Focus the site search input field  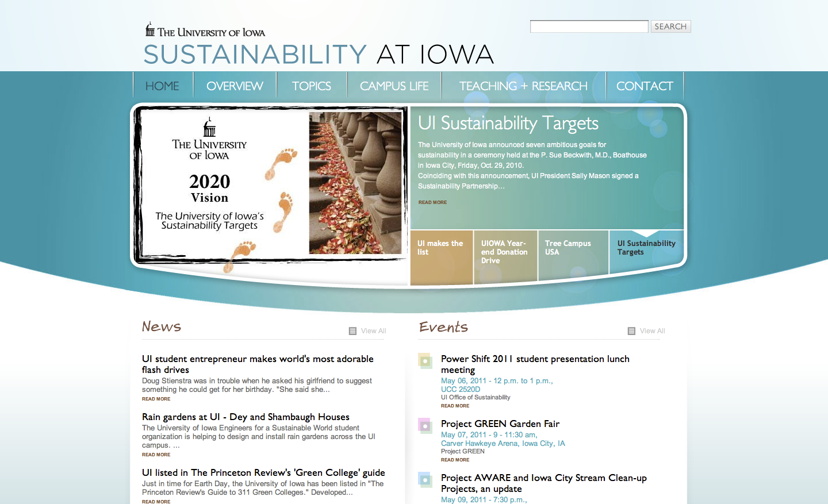tap(589, 26)
